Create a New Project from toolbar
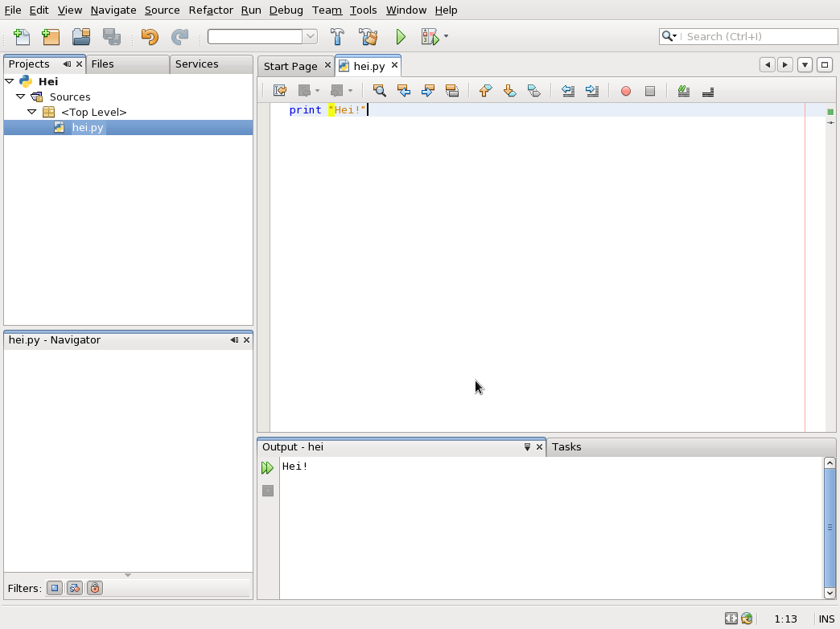Image resolution: width=840 pixels, height=629 pixels. (51, 36)
